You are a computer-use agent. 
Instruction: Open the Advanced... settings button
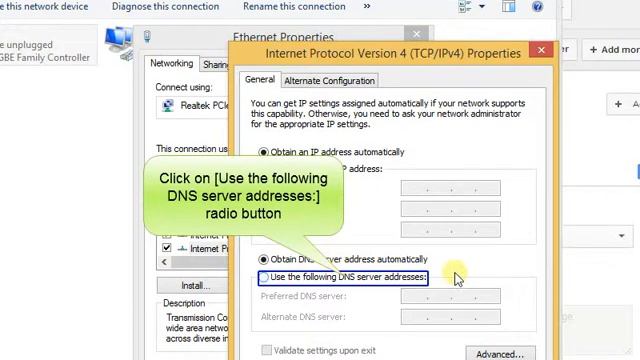click(x=500, y=353)
